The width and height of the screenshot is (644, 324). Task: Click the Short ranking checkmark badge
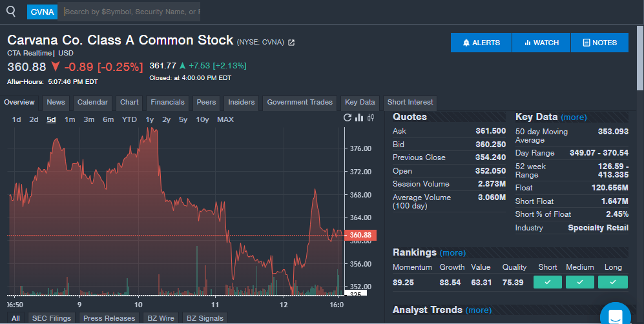(x=548, y=282)
